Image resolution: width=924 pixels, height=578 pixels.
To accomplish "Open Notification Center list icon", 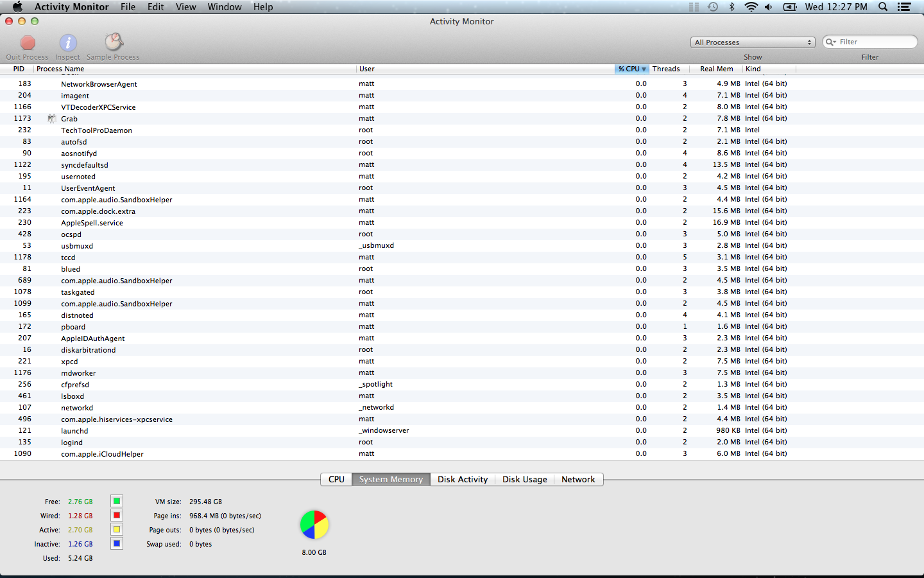I will [904, 6].
